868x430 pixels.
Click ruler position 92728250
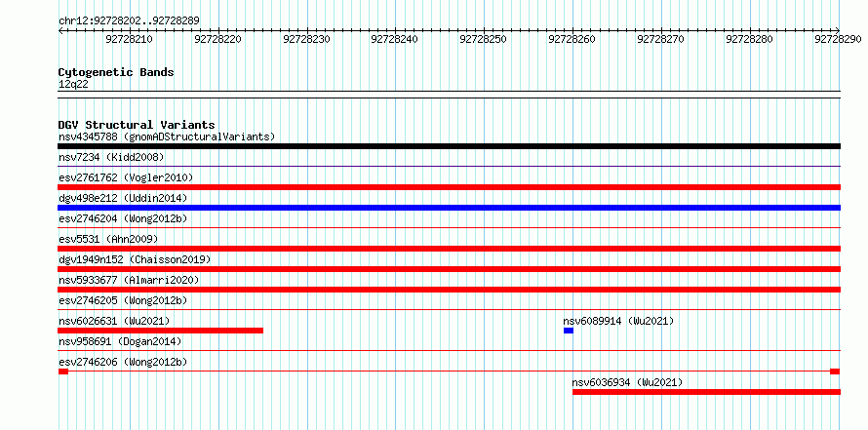(x=484, y=39)
